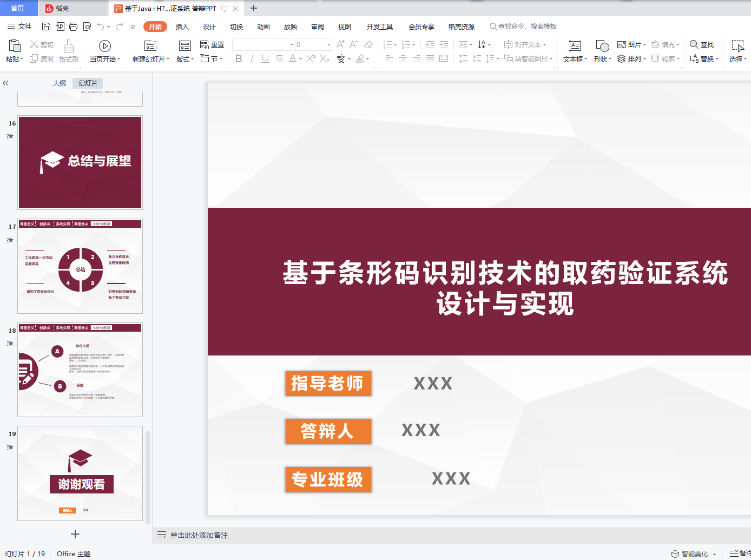
Task: Click the Print icon in quick access toolbar
Action: (x=73, y=27)
